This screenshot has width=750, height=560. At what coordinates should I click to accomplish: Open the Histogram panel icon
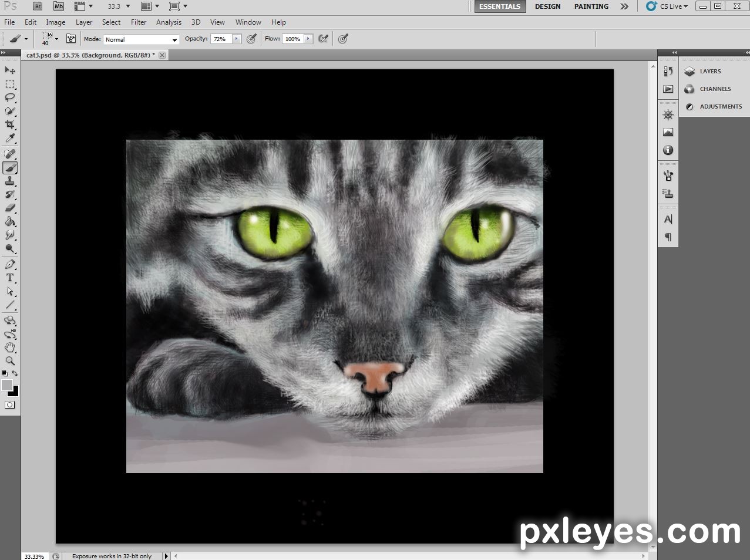(x=668, y=133)
